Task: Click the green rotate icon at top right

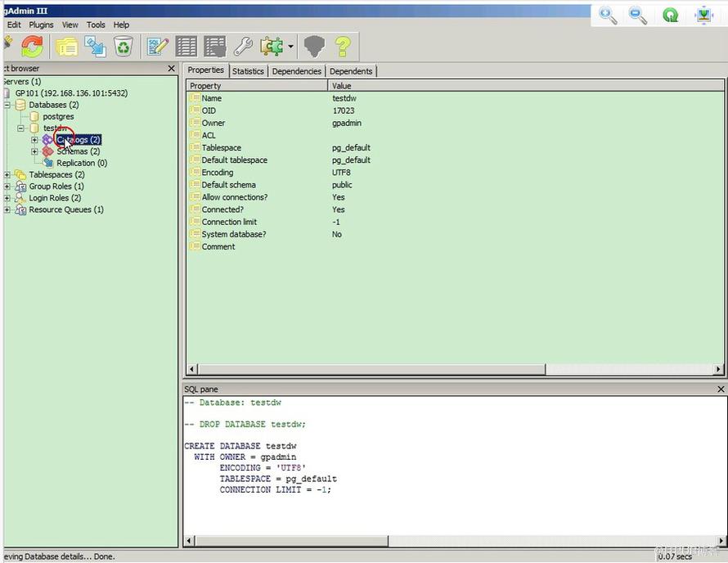Action: tap(671, 16)
